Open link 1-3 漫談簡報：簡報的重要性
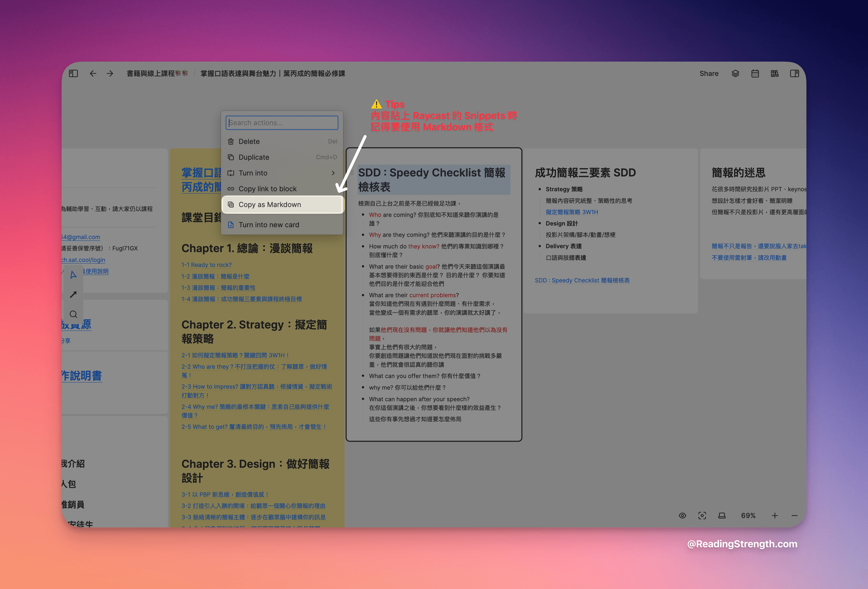The image size is (868, 589). coord(218,288)
